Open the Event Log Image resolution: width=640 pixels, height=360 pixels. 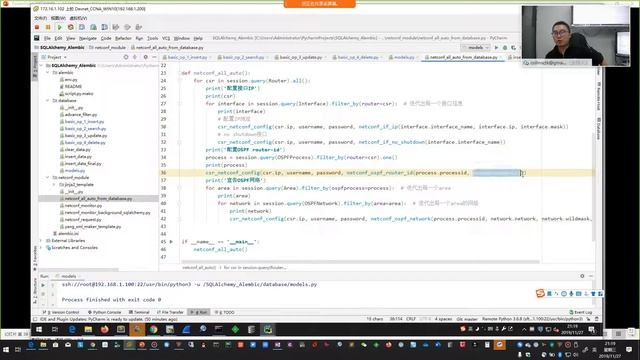tap(581, 312)
